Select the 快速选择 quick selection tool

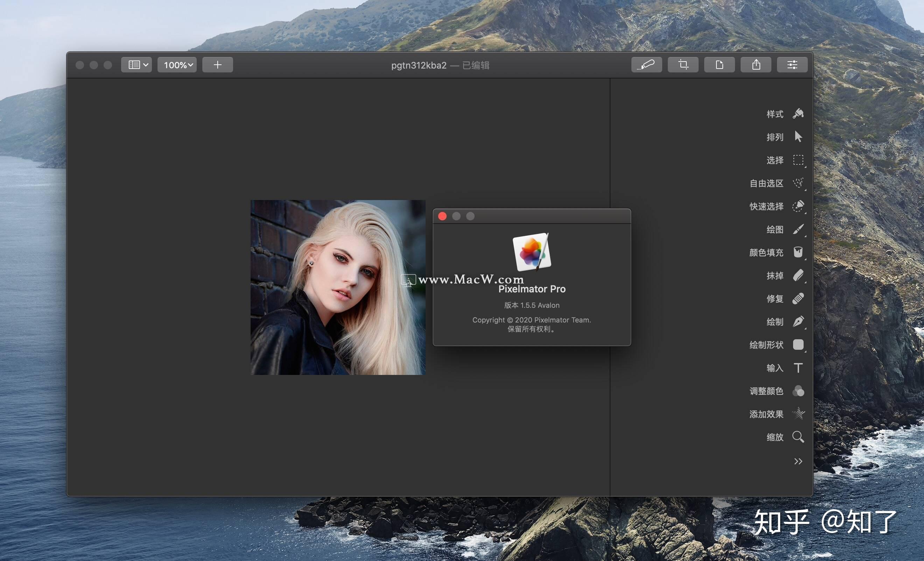[x=798, y=206]
